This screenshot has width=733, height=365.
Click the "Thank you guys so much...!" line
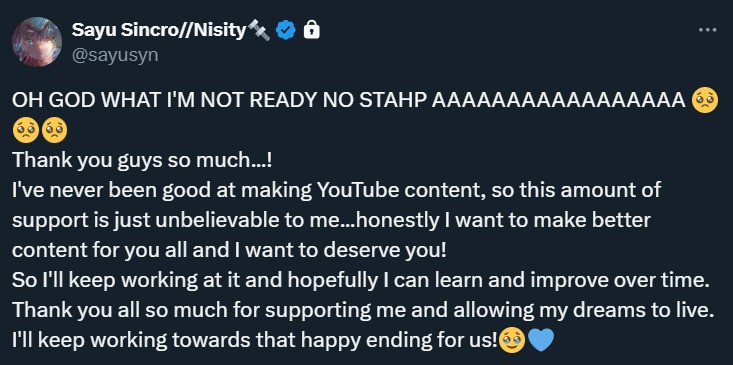[x=143, y=160]
